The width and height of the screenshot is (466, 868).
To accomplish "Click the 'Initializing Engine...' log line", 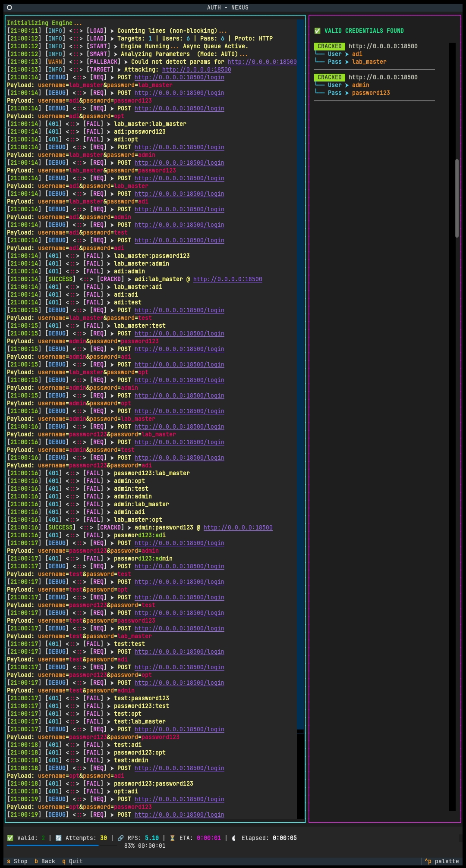I will coord(44,23).
